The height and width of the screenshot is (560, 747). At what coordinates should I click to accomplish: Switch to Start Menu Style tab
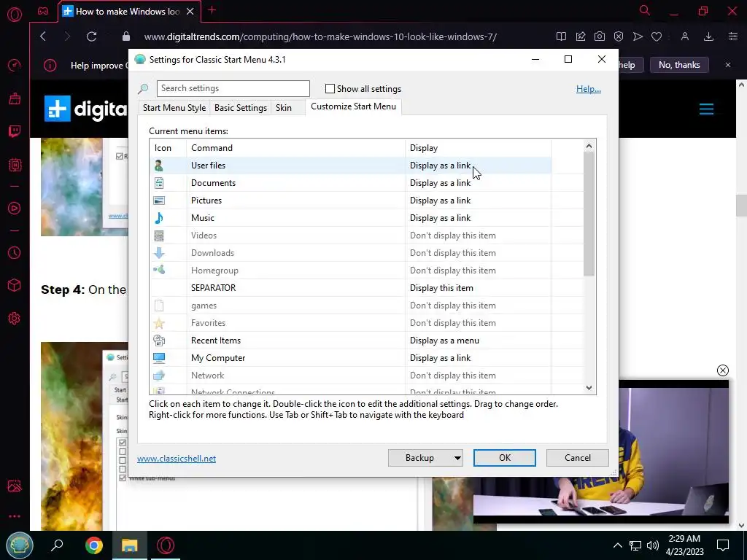174,108
